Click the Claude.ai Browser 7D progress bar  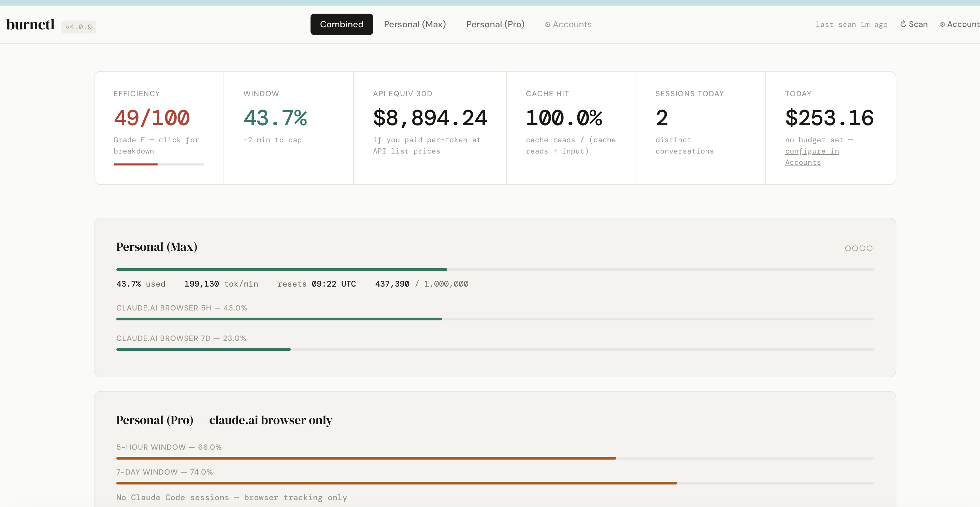(x=495, y=349)
